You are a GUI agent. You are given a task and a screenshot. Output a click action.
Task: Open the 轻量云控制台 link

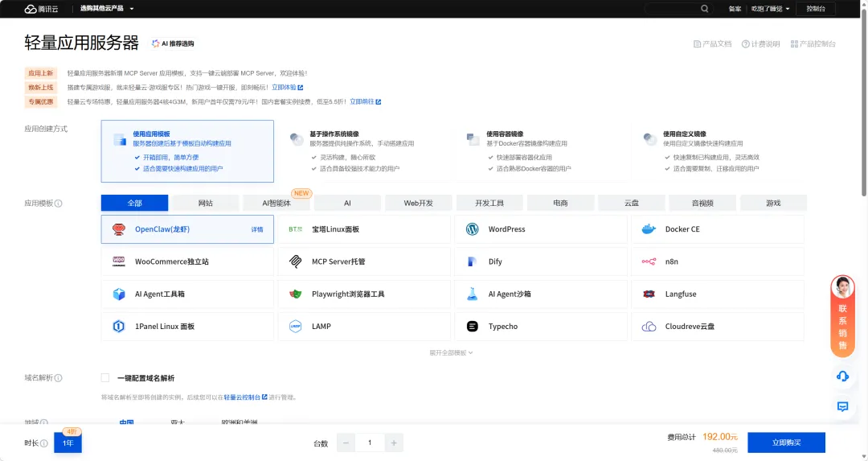[245, 397]
